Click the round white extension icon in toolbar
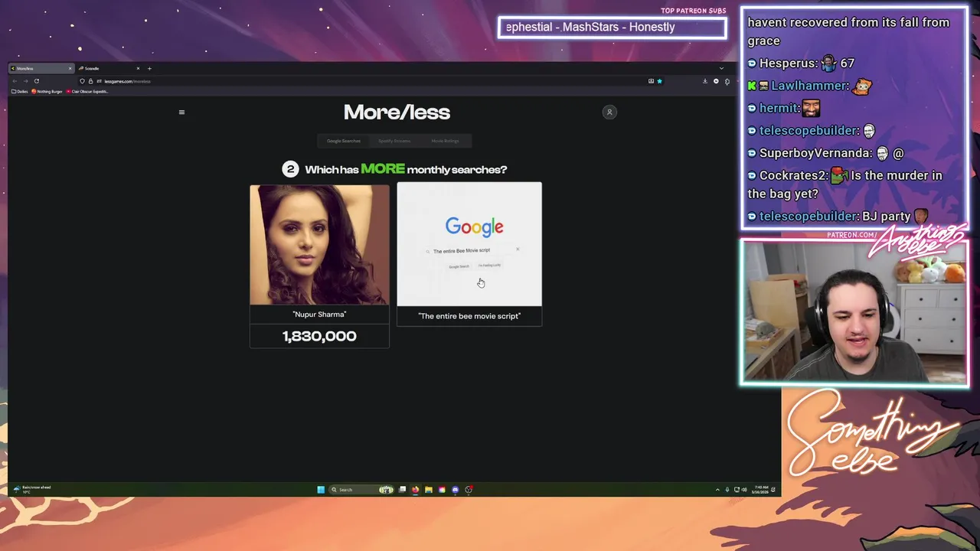 [716, 81]
